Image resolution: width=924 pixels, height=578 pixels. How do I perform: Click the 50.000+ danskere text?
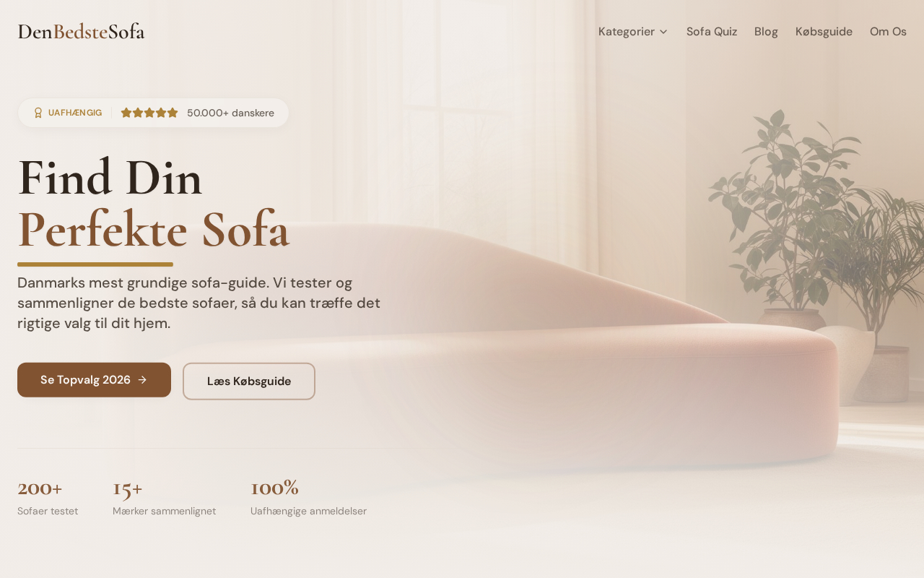(x=230, y=113)
